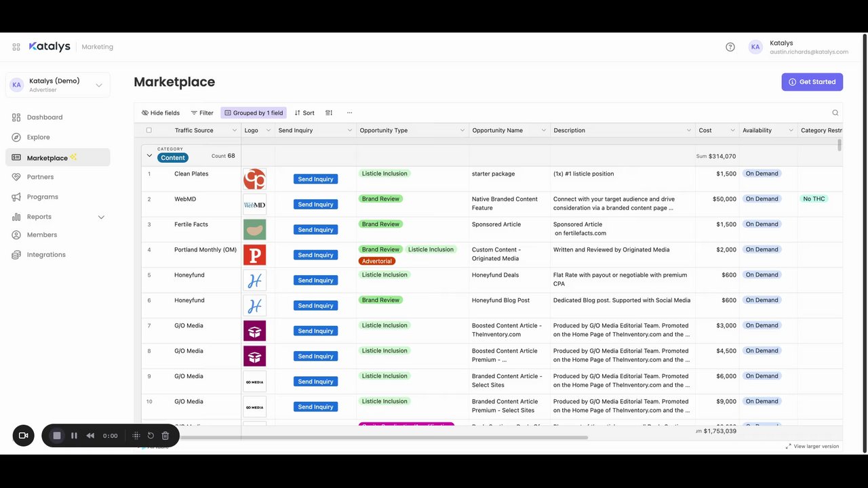Screen dimensions: 868x488
Task: Open Opportunity Name column dropdown arrow
Action: (544, 130)
